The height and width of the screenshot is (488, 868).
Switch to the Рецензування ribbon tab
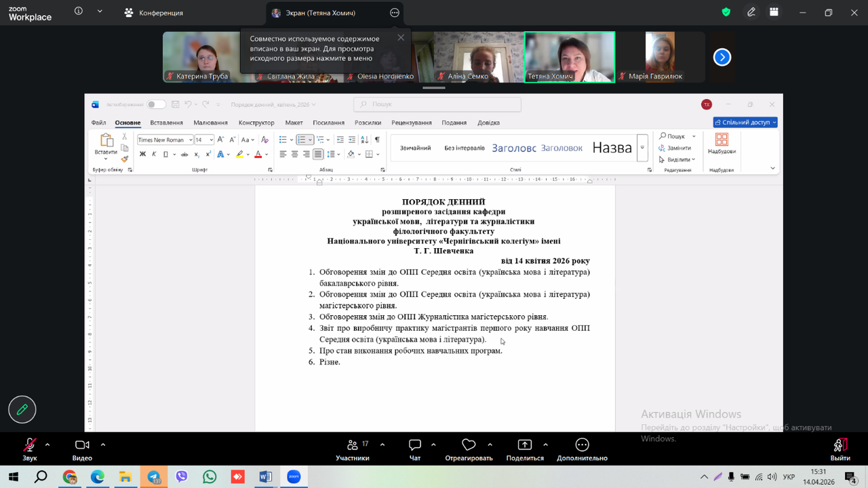(411, 123)
